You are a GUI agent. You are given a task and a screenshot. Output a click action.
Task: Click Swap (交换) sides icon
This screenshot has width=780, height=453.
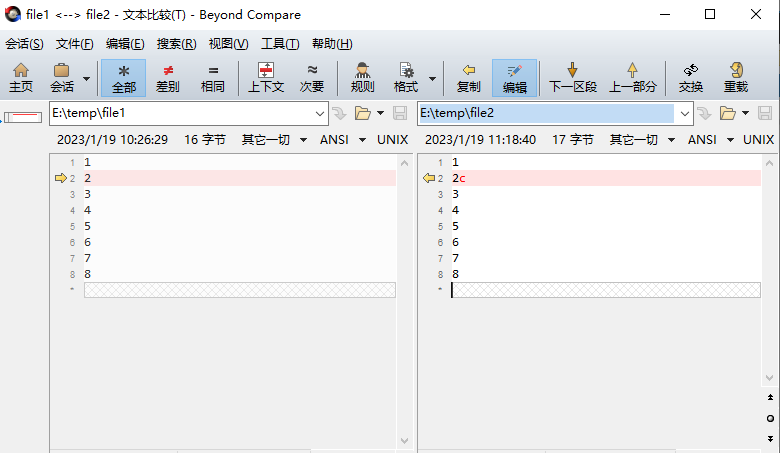tap(691, 78)
